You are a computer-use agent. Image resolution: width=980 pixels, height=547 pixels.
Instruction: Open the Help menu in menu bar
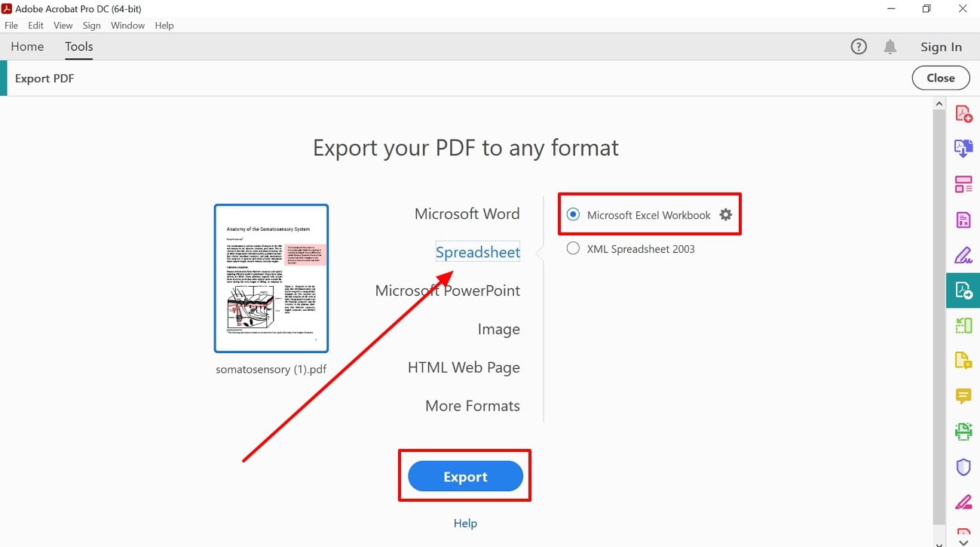pyautogui.click(x=164, y=26)
